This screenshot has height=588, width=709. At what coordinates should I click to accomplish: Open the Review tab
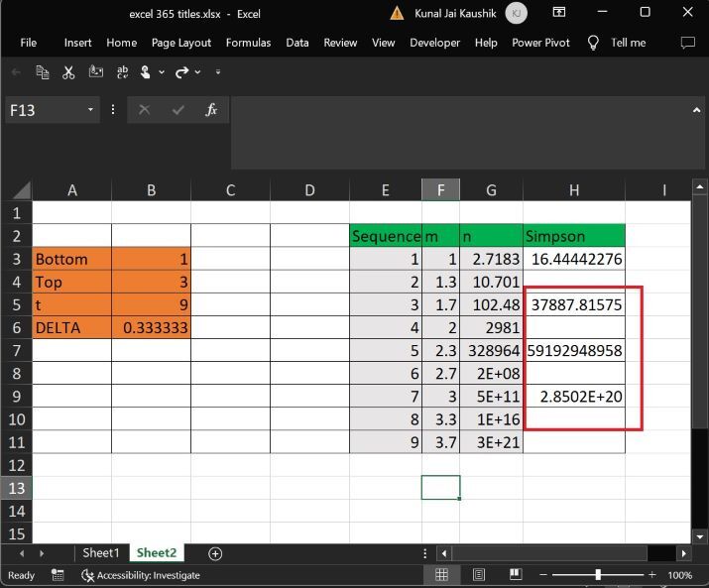(340, 43)
